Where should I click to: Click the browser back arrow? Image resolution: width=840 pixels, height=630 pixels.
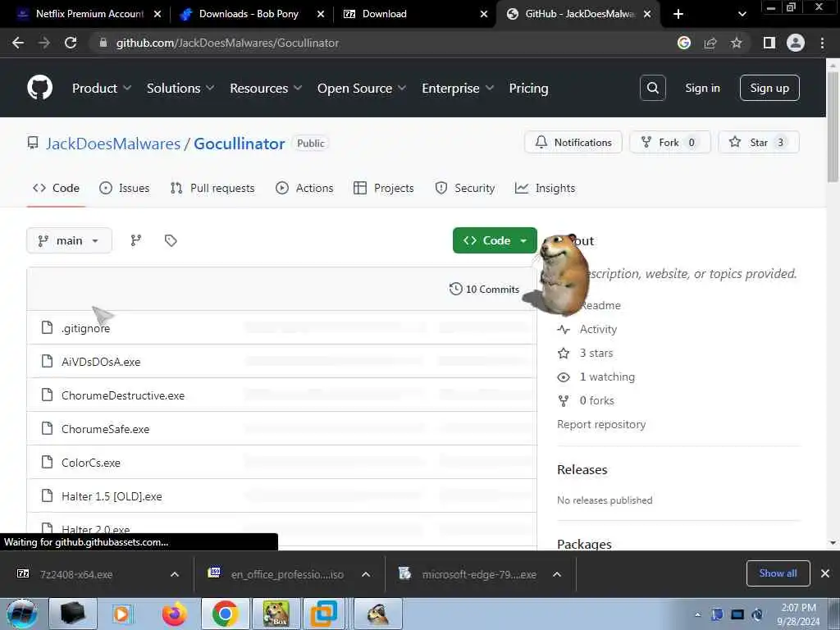(18, 43)
